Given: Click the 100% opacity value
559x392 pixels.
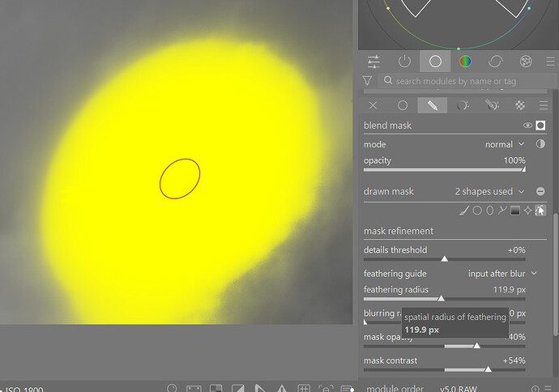Looking at the screenshot, I should pos(514,160).
